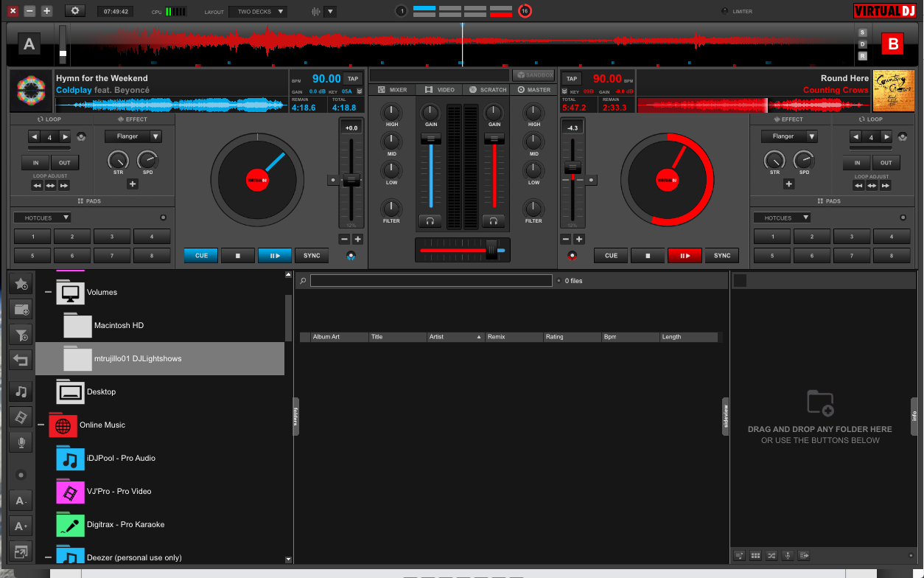Screen dimensions: 924x578
Task: Switch to the MASTER tab
Action: coord(534,90)
